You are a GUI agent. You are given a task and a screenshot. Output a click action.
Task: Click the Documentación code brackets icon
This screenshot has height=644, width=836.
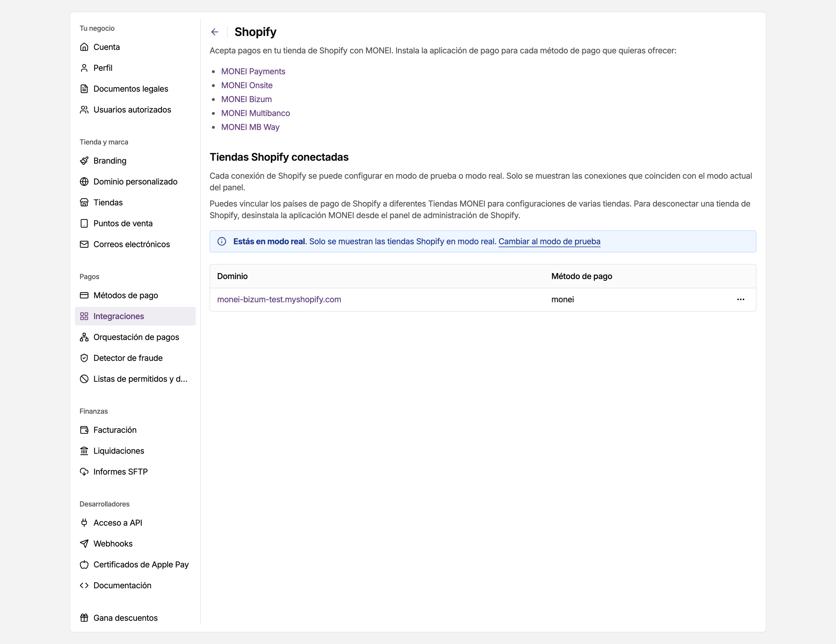pos(84,585)
